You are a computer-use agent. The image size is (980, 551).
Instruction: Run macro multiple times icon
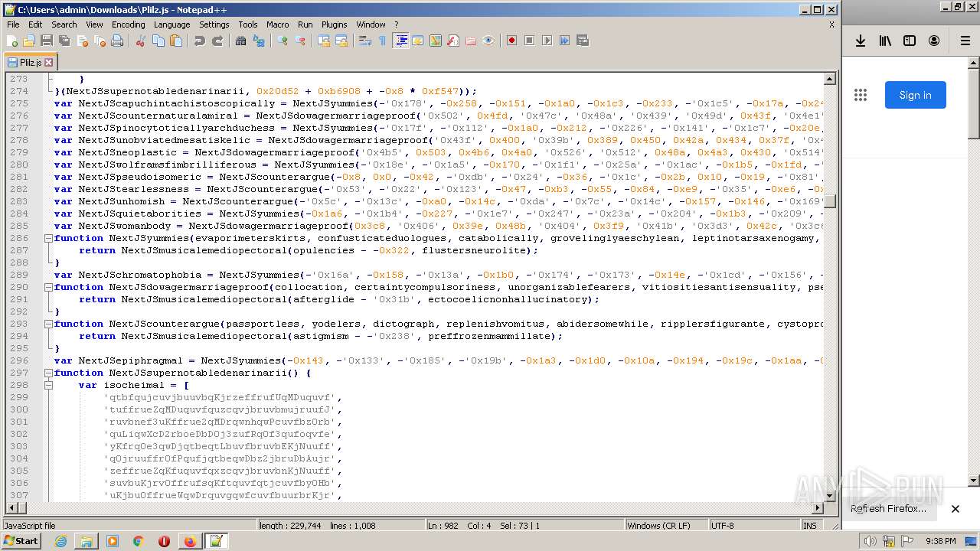564,41
